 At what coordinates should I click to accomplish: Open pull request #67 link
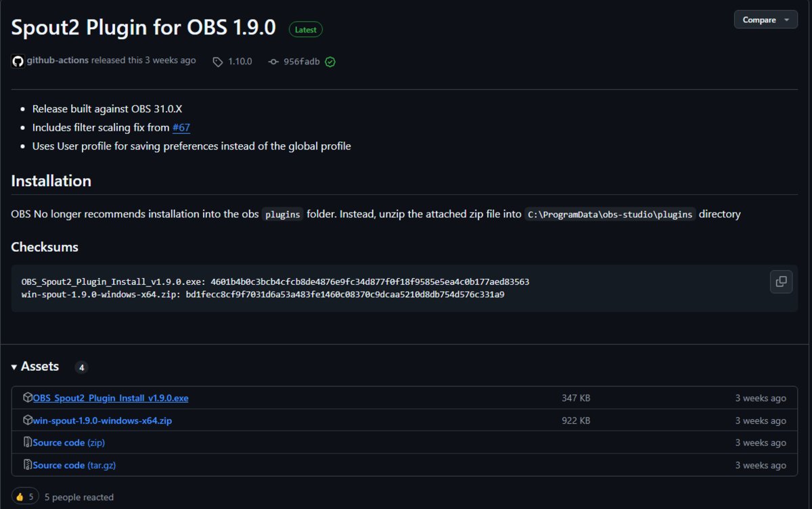181,127
